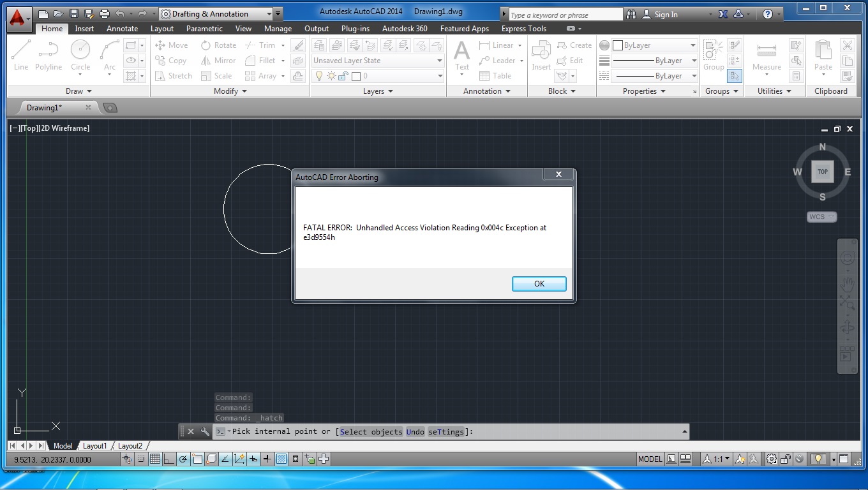Select the Arc draw tool
Screen dimensions: 868x490
(110, 55)
